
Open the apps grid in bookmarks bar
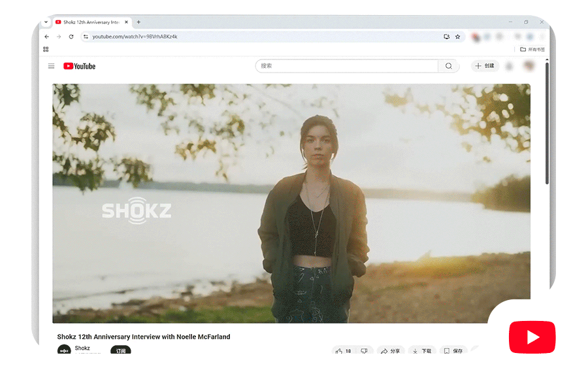[x=46, y=49]
